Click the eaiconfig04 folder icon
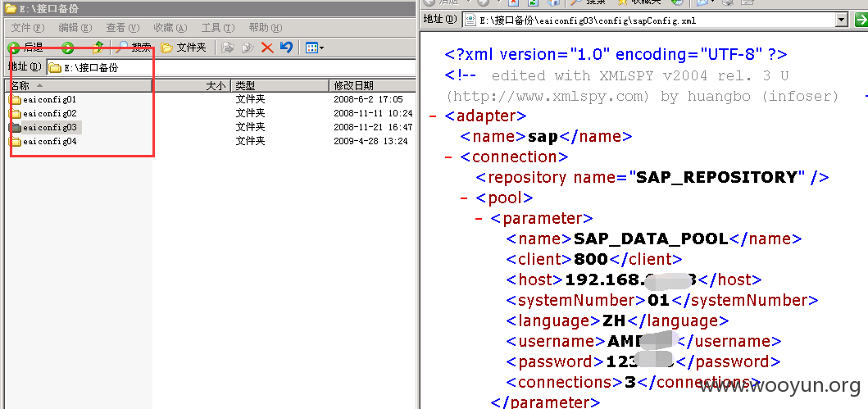This screenshot has width=868, height=409. (15, 141)
